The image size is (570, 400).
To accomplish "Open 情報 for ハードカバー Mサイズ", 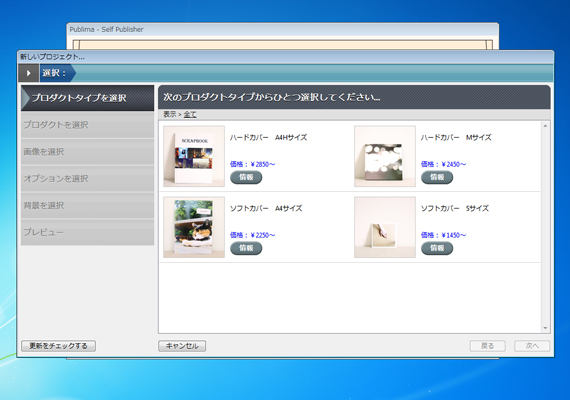I will (x=437, y=177).
